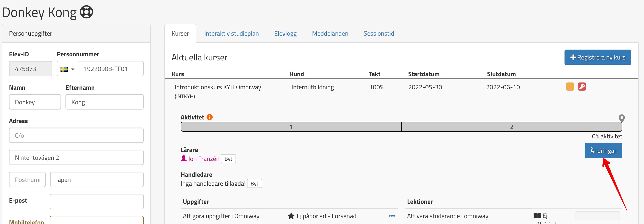The image size is (644, 224).
Task: Open the Sessionstid tab
Action: [378, 33]
